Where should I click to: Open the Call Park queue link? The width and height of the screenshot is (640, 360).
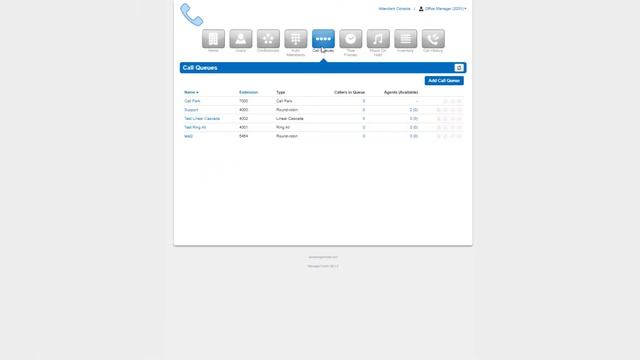192,101
